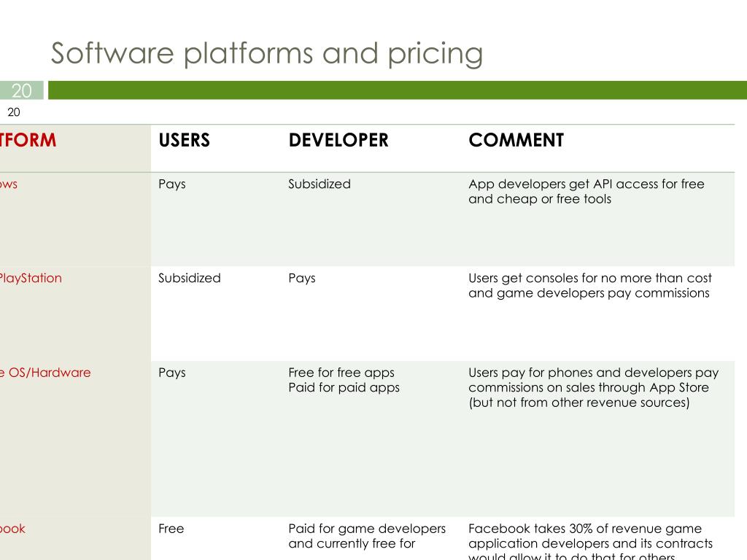
Task: Click 'Pays' in the OS/Hardware users cell
Action: coord(172,373)
